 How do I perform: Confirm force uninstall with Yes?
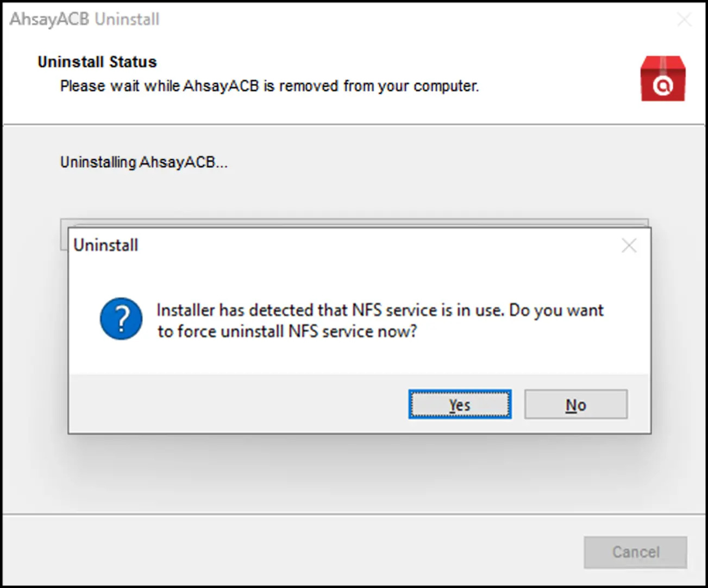[460, 404]
